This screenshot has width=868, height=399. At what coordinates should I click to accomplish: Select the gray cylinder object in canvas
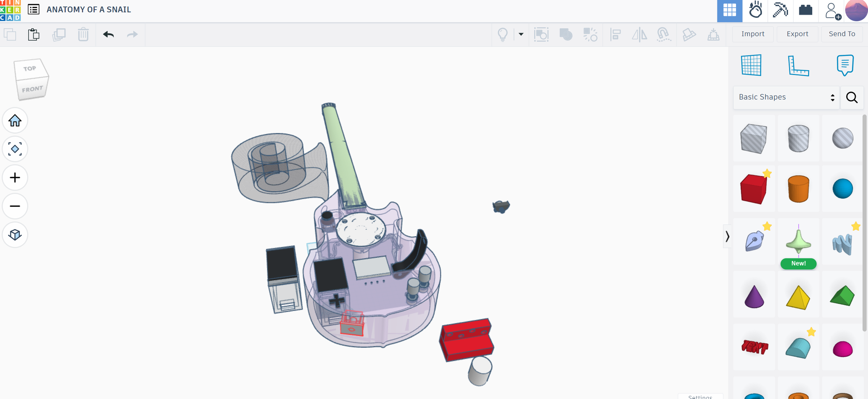pos(480,371)
